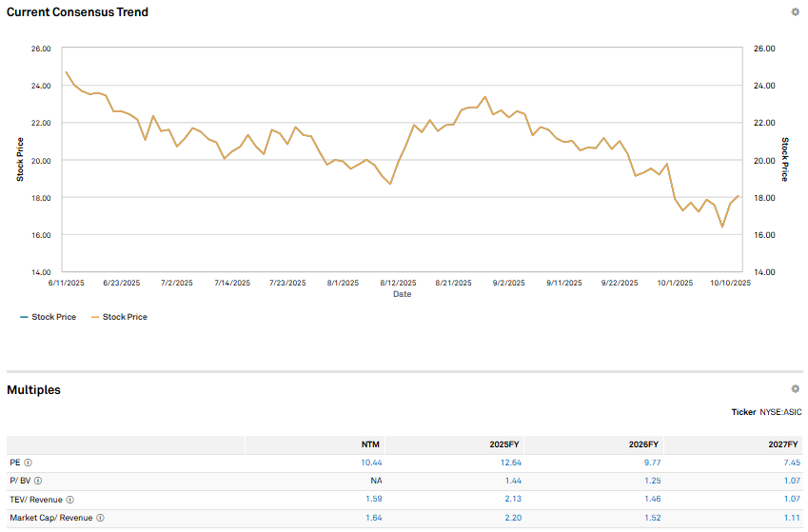The image size is (808, 532).
Task: Open NTM TEV/Revenue value 1.59
Action: [374, 499]
